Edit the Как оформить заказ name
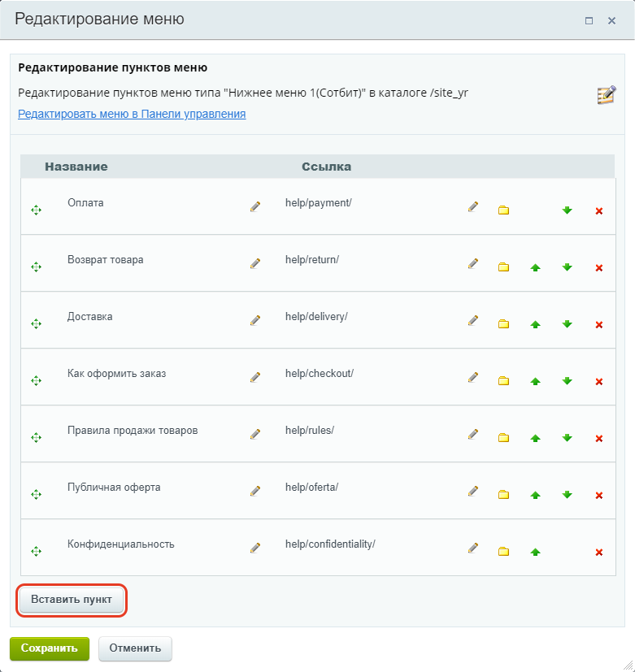The height and width of the screenshot is (672, 635). tap(255, 377)
